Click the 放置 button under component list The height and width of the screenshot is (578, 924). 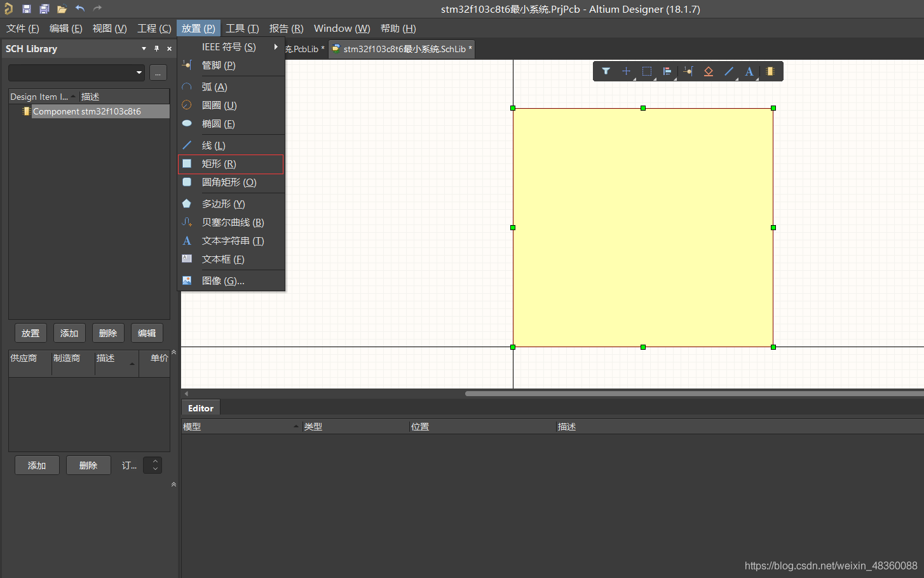pyautogui.click(x=31, y=333)
